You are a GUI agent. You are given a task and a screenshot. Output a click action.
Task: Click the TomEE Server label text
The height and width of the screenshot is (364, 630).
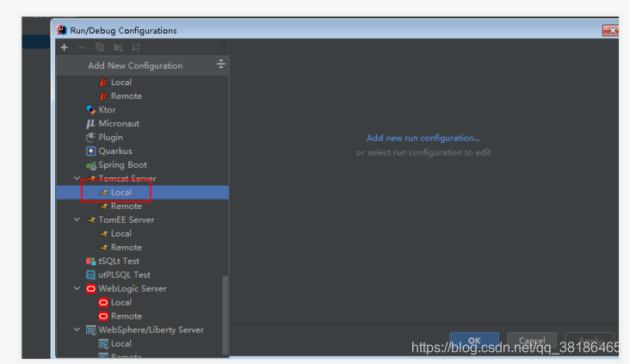click(x=127, y=219)
